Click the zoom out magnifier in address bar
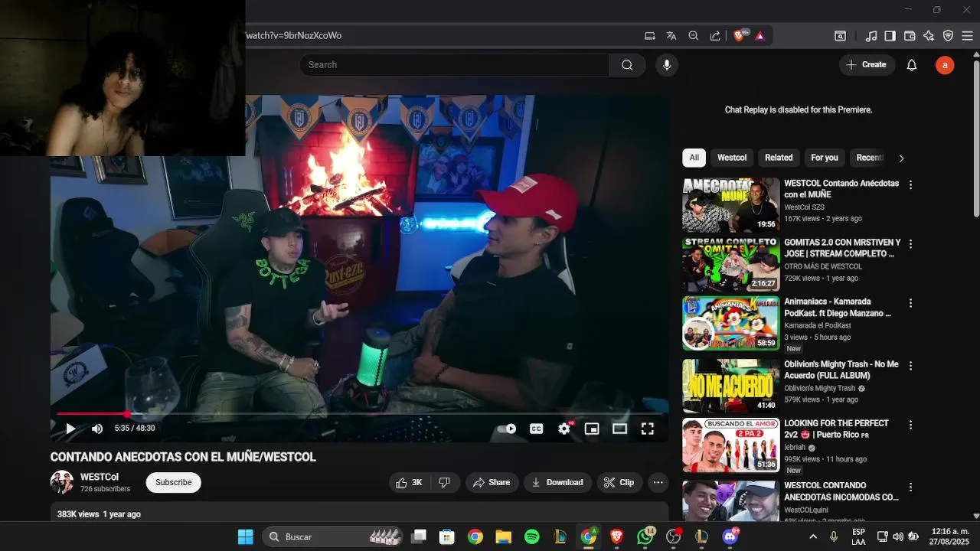 pos(694,35)
